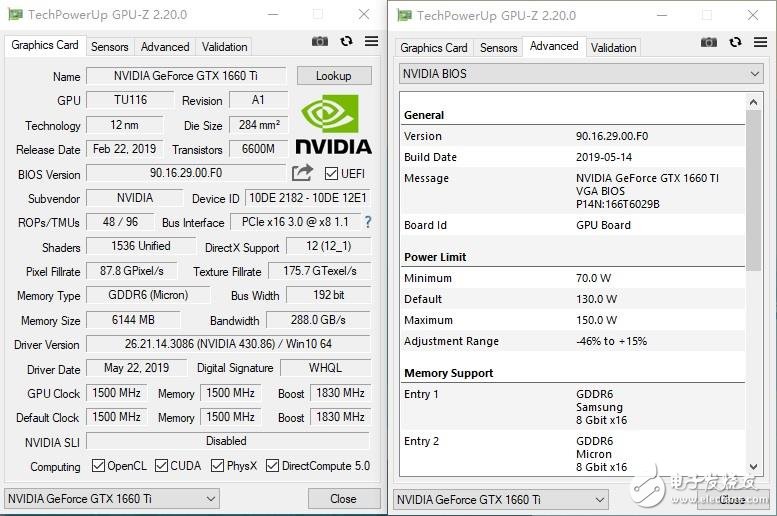The image size is (777, 516).
Task: Click the Digital Signature field WHQL
Action: pos(325,368)
